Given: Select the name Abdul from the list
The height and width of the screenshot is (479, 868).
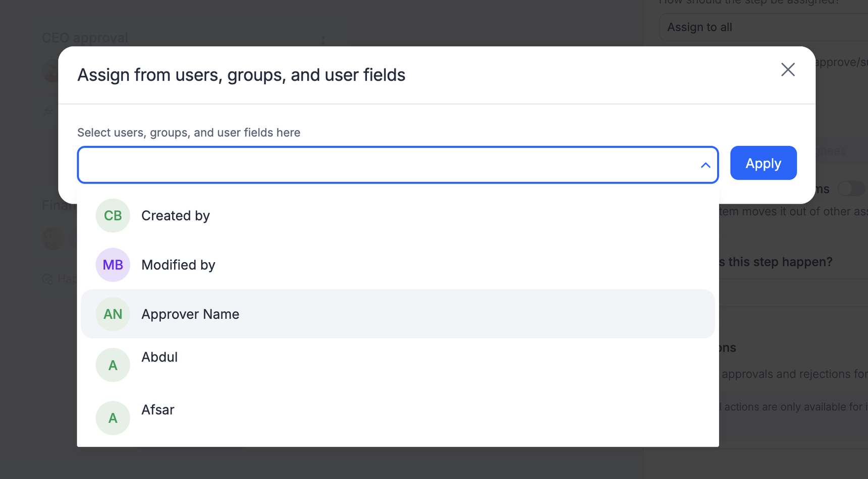Looking at the screenshot, I should (x=159, y=357).
